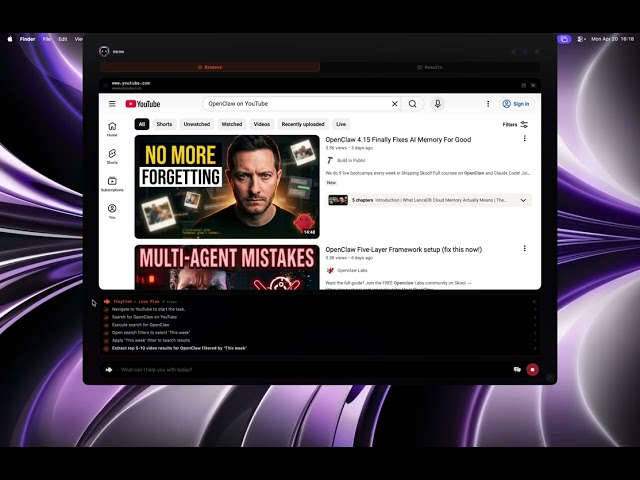Image resolution: width=640 pixels, height=480 pixels.
Task: Open the 'OpenClaw Five-Layer Framework setup' title
Action: (403, 249)
